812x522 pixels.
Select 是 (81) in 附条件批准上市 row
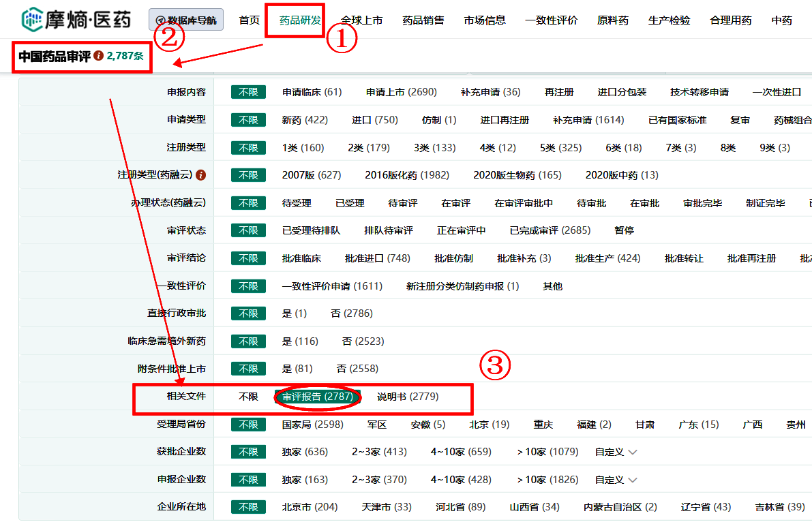click(x=297, y=369)
